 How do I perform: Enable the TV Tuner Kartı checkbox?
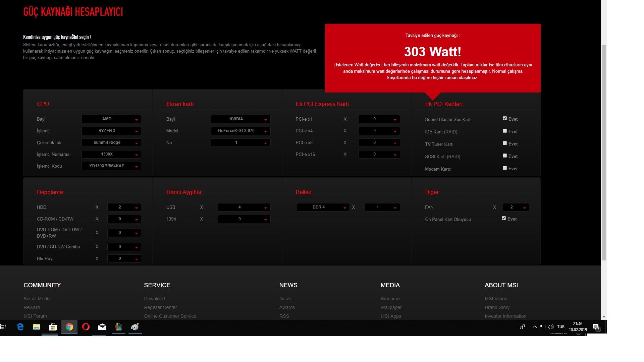[505, 143]
